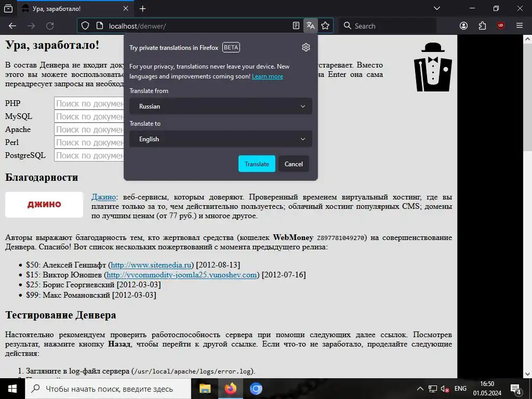This screenshot has width=532, height=399.
Task: Open the extensions puzzle icon
Action: tap(482, 26)
